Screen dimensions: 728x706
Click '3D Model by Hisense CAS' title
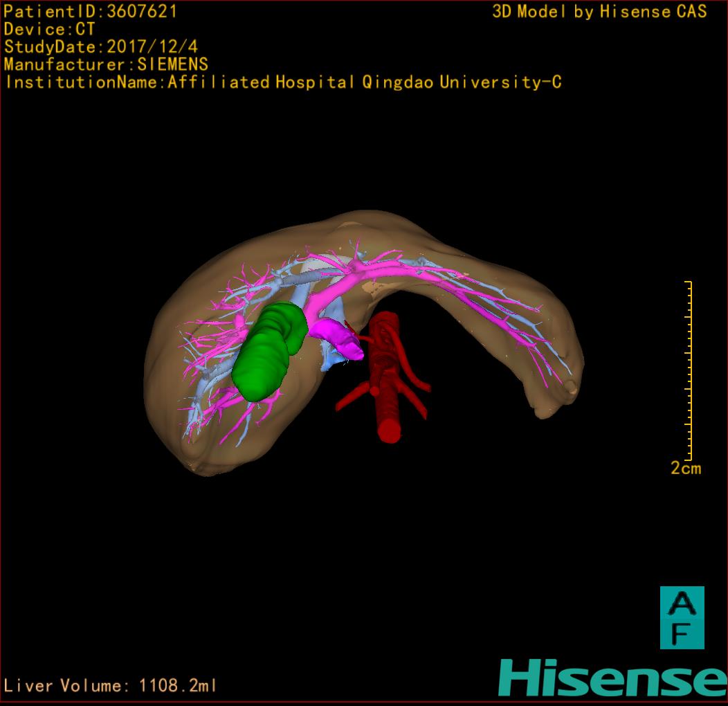[x=599, y=12]
